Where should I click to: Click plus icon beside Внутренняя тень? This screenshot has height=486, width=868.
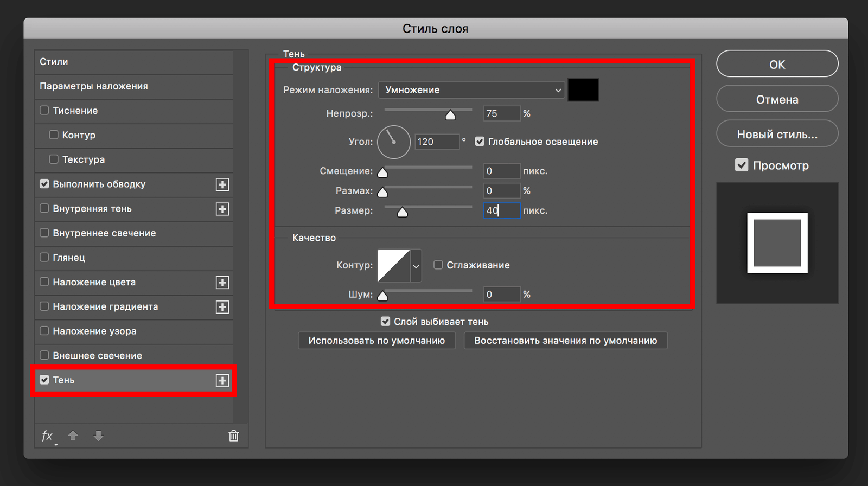[x=222, y=209]
